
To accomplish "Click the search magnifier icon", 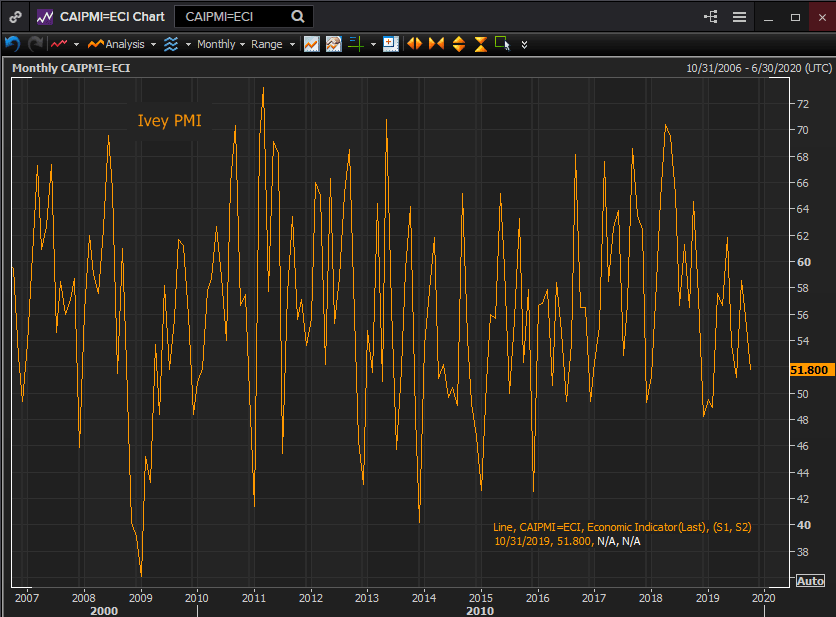I will coord(298,17).
